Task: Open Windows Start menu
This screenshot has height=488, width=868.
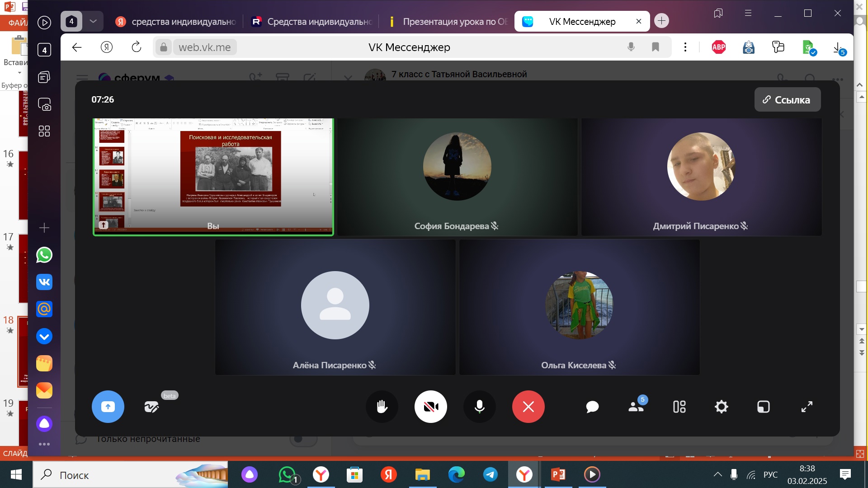Action: click(x=16, y=474)
